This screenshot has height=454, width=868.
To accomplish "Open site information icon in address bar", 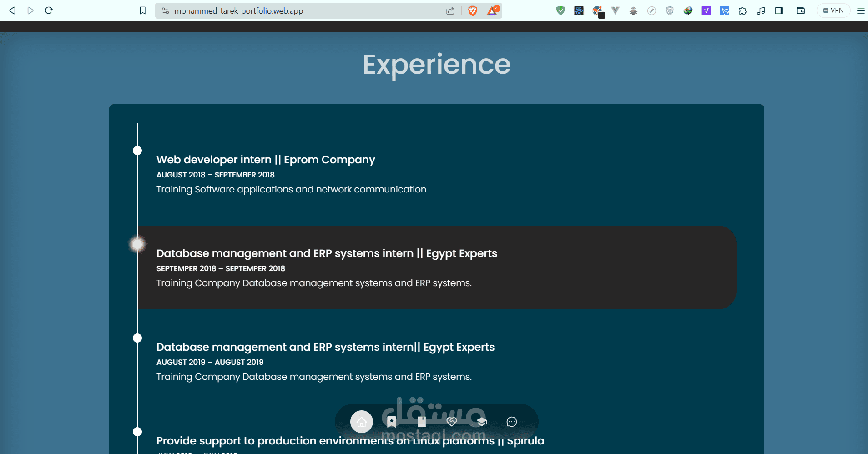I will (165, 10).
